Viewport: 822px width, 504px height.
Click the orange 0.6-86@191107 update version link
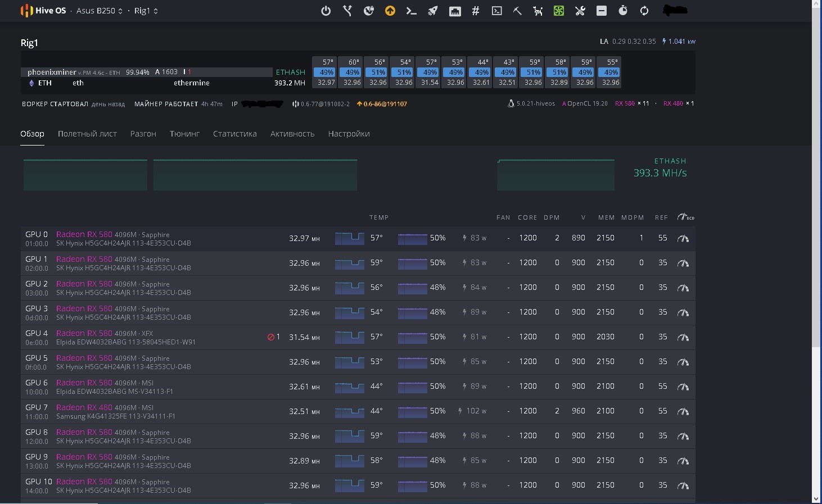pos(382,104)
